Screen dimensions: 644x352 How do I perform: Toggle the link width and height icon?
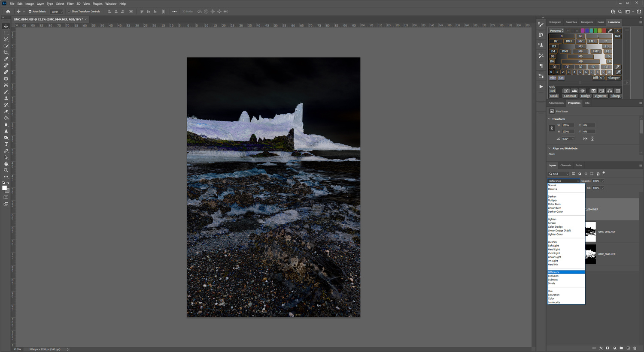pyautogui.click(x=552, y=128)
